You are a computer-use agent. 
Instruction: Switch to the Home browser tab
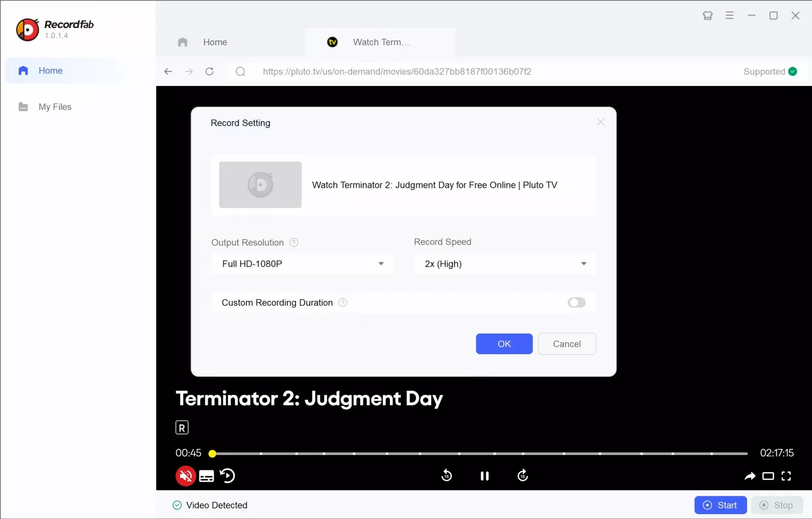tap(230, 42)
